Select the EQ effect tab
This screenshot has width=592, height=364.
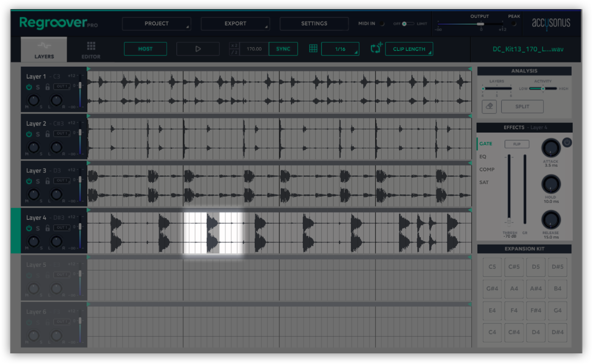click(483, 157)
